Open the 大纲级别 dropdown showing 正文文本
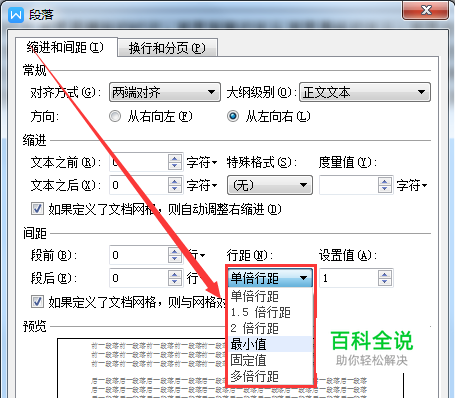The image size is (455, 398). click(x=365, y=92)
